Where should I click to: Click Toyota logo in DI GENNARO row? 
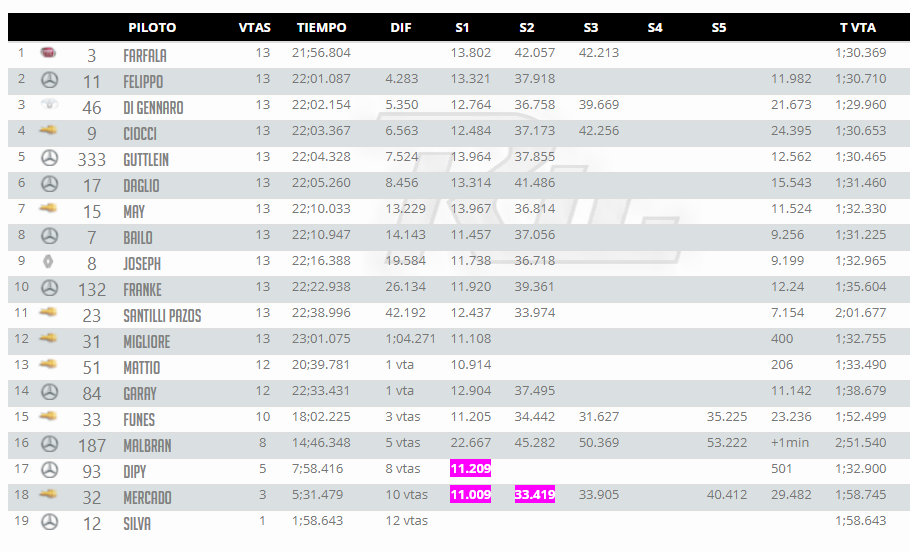[49, 104]
